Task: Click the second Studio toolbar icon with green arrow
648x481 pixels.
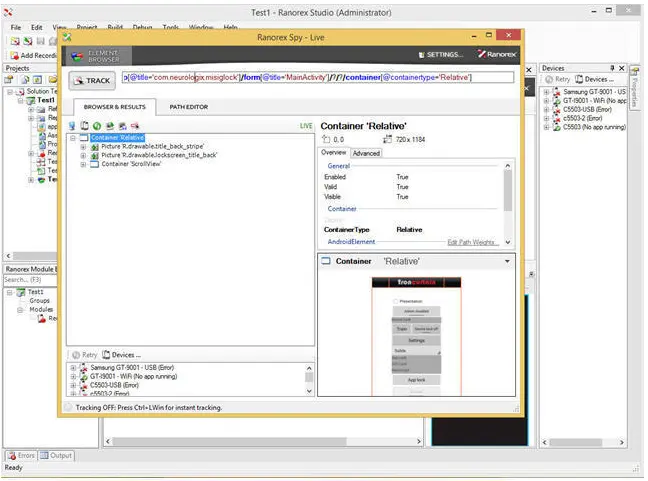Action: pyautogui.click(x=28, y=41)
